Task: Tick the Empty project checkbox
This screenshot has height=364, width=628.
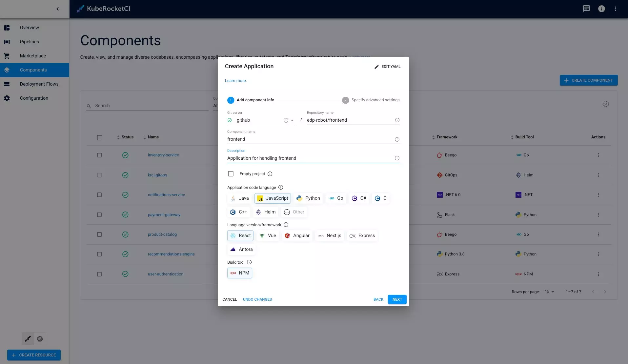Action: click(x=231, y=174)
